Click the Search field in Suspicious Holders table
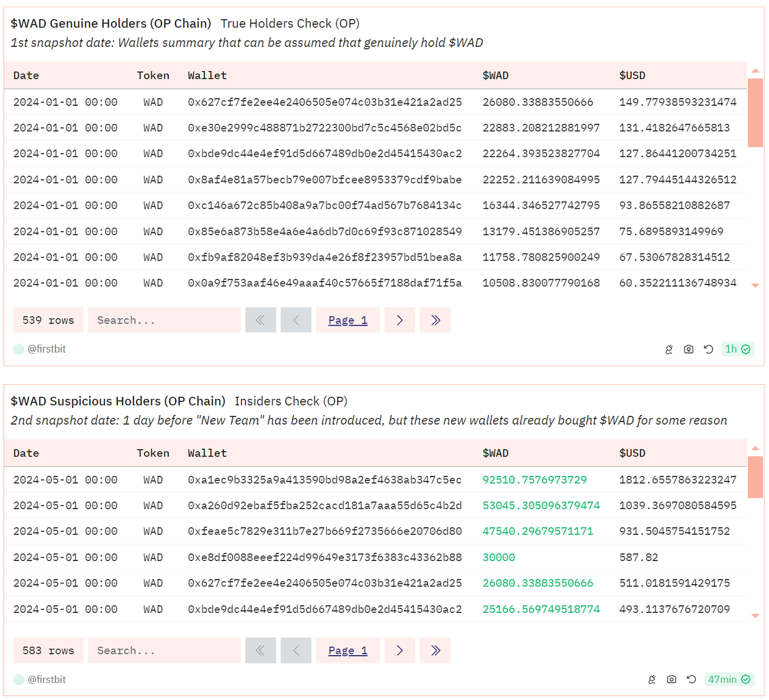 (165, 651)
